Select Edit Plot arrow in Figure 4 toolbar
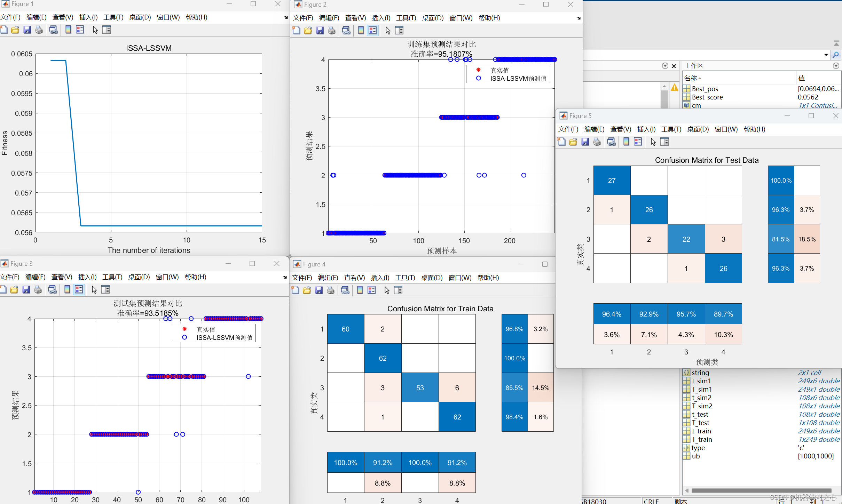 click(x=387, y=290)
